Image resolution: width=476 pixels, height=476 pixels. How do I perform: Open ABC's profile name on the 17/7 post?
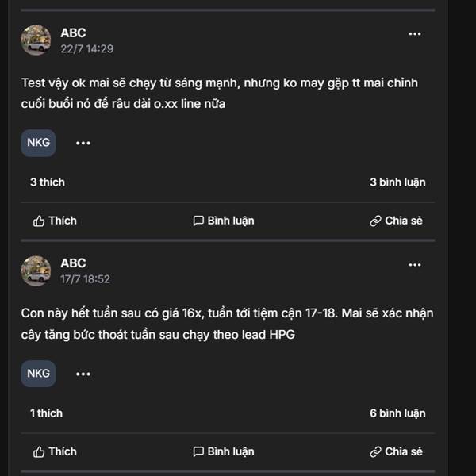coord(73,263)
